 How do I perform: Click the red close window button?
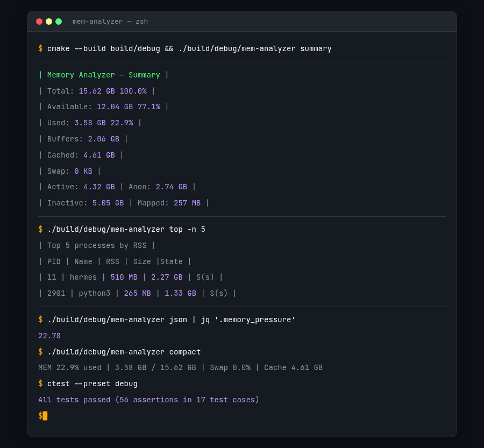[39, 22]
